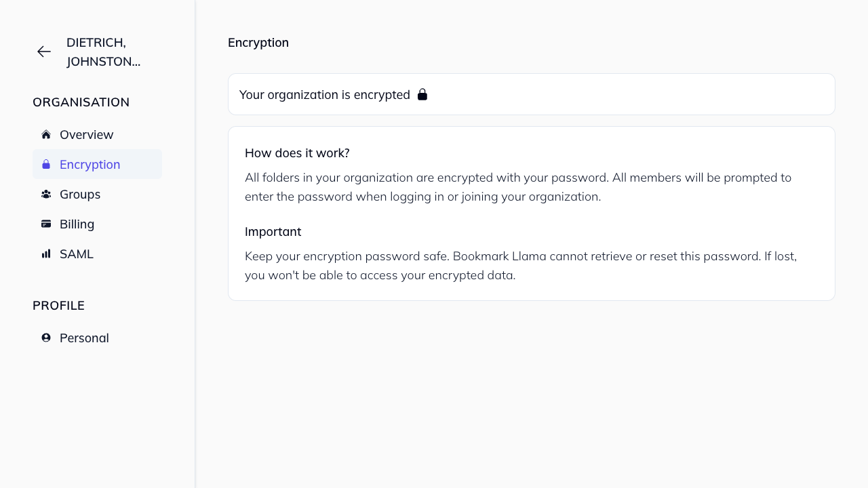
Task: Click the Personal profile icon
Action: pyautogui.click(x=45, y=338)
